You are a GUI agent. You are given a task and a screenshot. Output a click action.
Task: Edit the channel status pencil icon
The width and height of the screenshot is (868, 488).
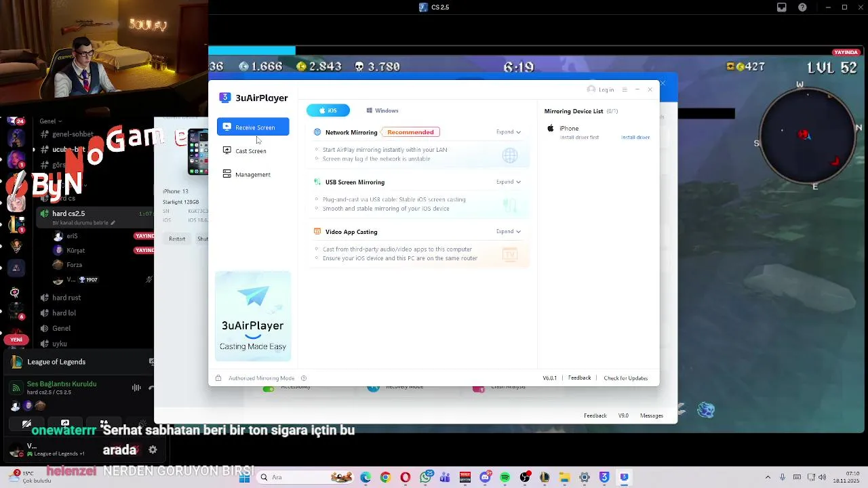tap(113, 222)
